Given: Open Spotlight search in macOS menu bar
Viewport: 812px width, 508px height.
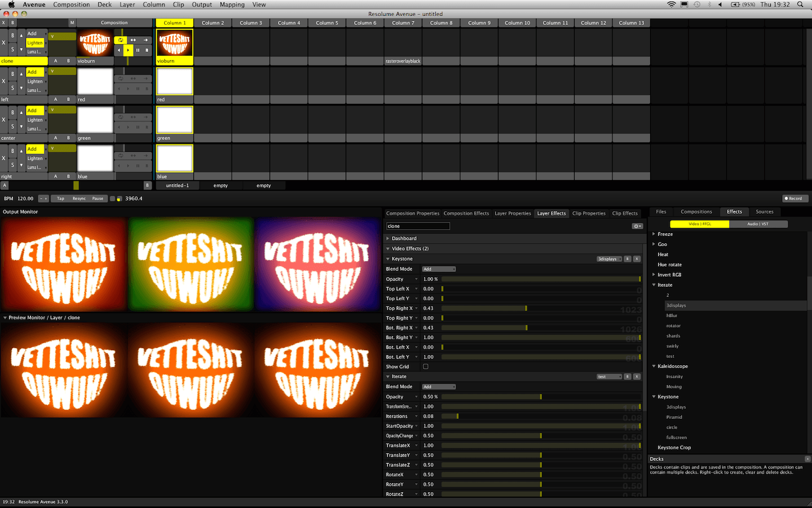Looking at the screenshot, I should [x=800, y=5].
